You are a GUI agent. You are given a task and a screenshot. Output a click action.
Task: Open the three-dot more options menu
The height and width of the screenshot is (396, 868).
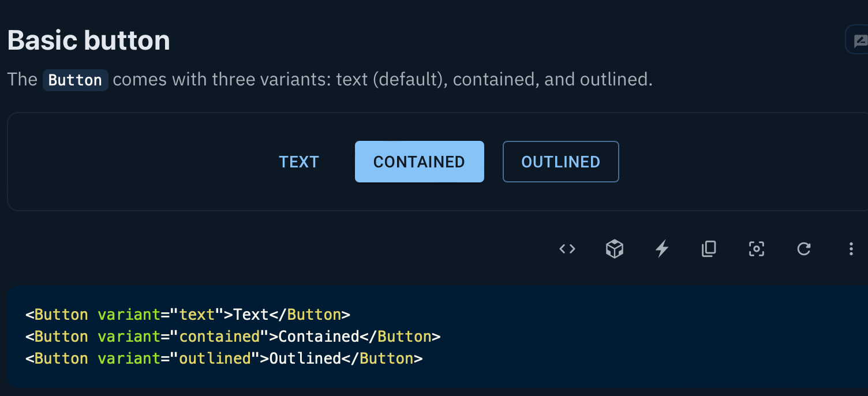pos(851,249)
